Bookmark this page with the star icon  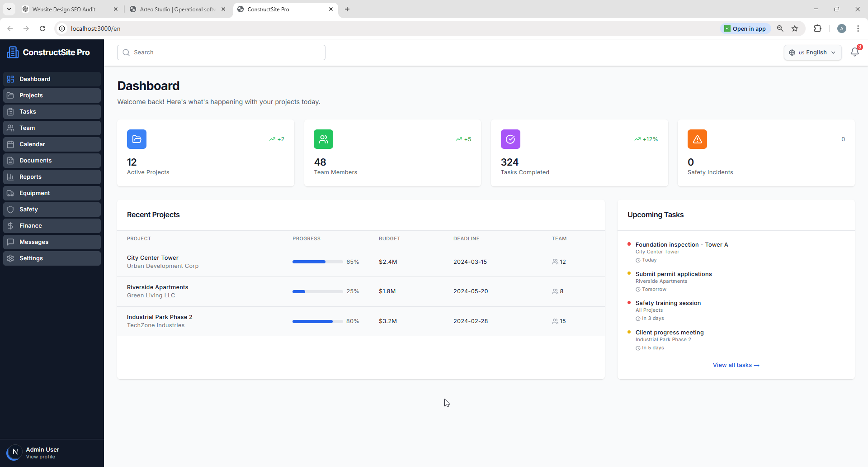795,29
